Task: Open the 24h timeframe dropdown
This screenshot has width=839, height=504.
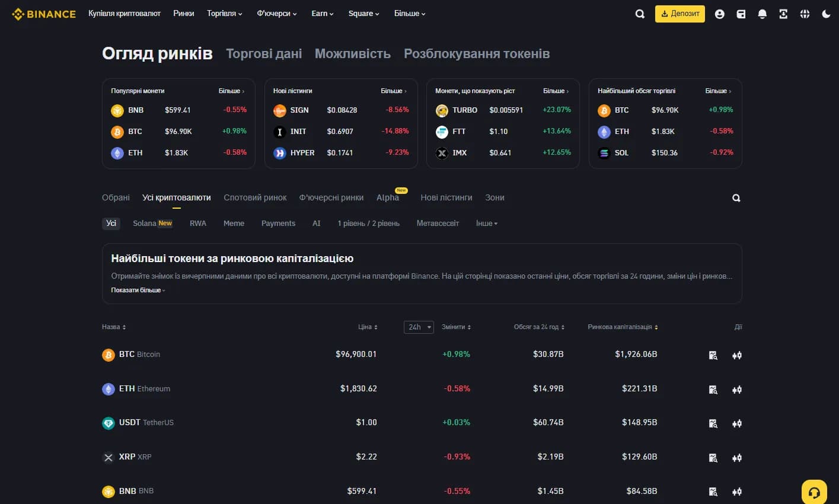Action: (419, 327)
